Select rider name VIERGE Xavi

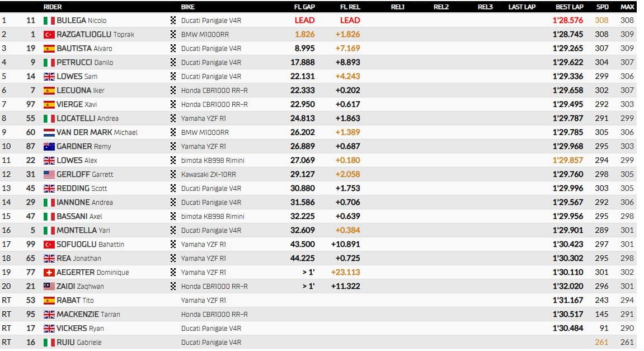tap(77, 104)
